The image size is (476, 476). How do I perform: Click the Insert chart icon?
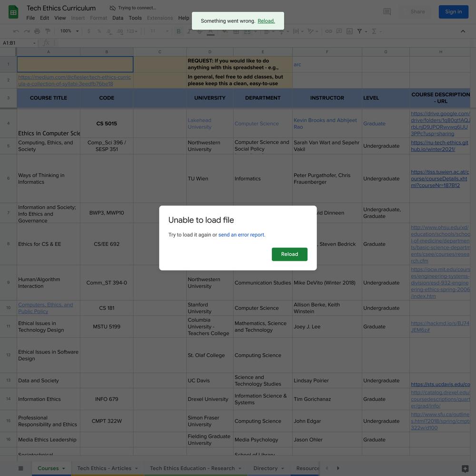[x=349, y=31]
